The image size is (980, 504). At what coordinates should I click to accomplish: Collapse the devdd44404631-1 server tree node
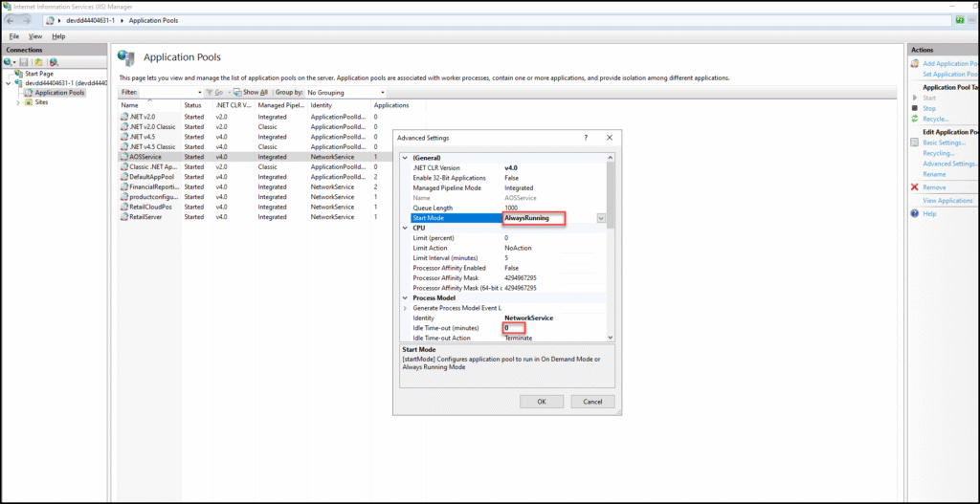click(8, 83)
